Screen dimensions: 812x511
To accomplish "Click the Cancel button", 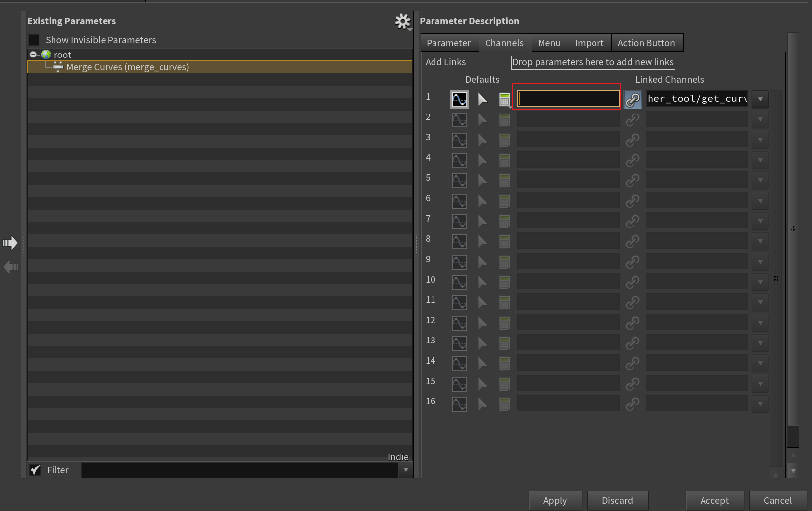I will [778, 501].
